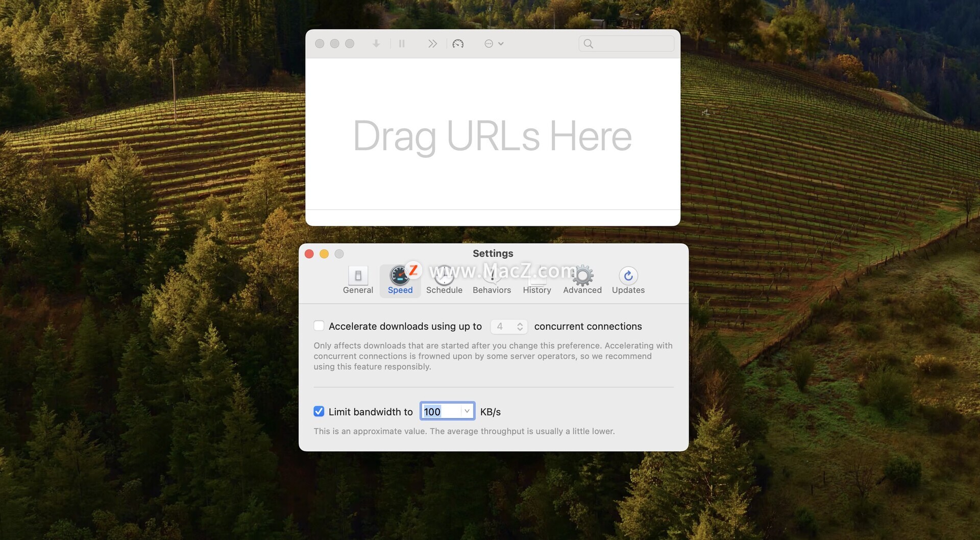Click the Drag URLs Here drop area

(x=493, y=134)
